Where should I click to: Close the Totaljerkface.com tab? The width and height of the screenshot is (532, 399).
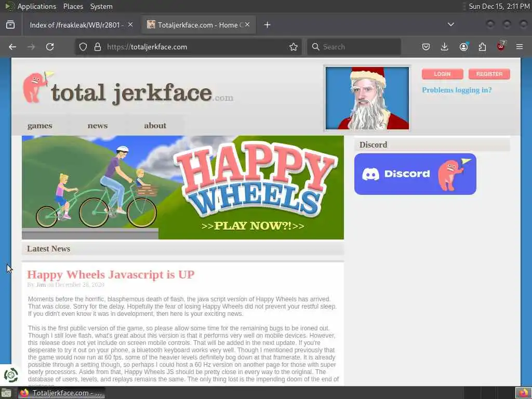(247, 24)
